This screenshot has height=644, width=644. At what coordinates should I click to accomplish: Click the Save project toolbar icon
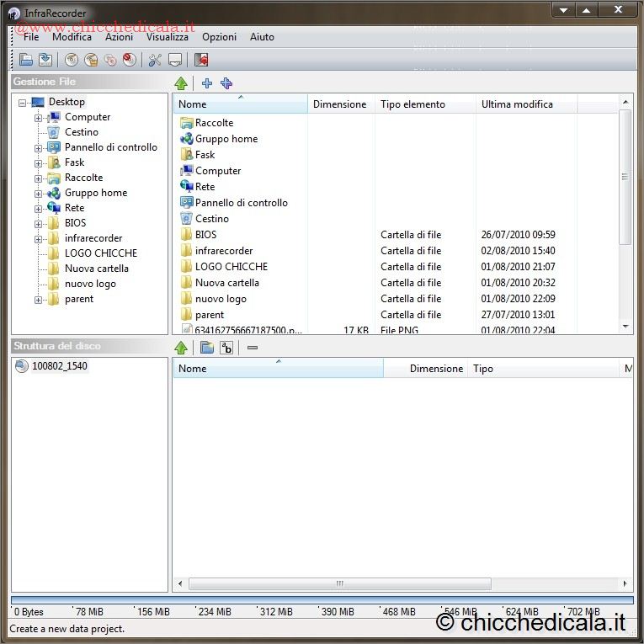[x=45, y=60]
